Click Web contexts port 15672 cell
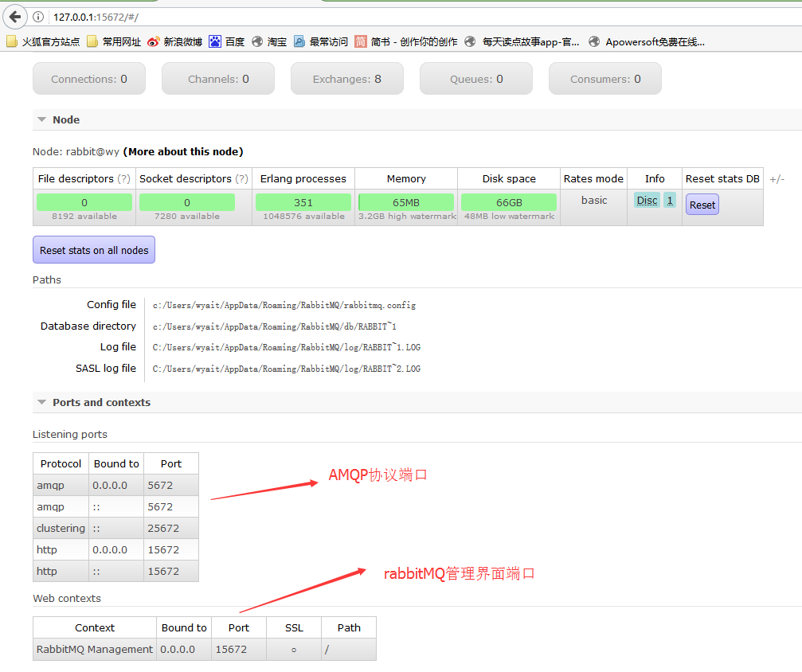The width and height of the screenshot is (802, 672). click(x=238, y=650)
